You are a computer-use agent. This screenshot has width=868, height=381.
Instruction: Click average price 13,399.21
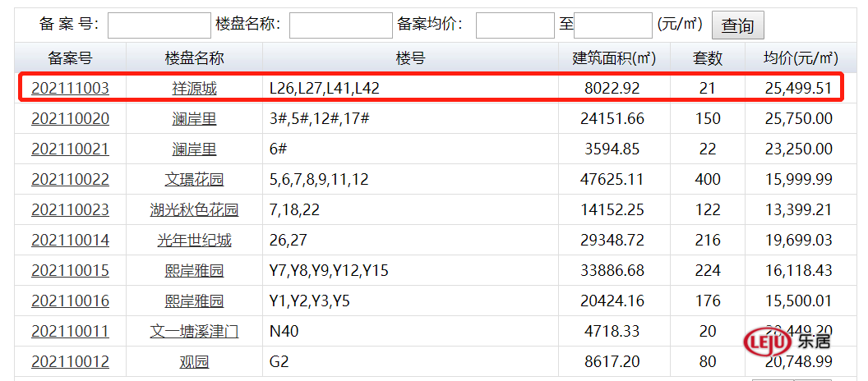(x=799, y=210)
